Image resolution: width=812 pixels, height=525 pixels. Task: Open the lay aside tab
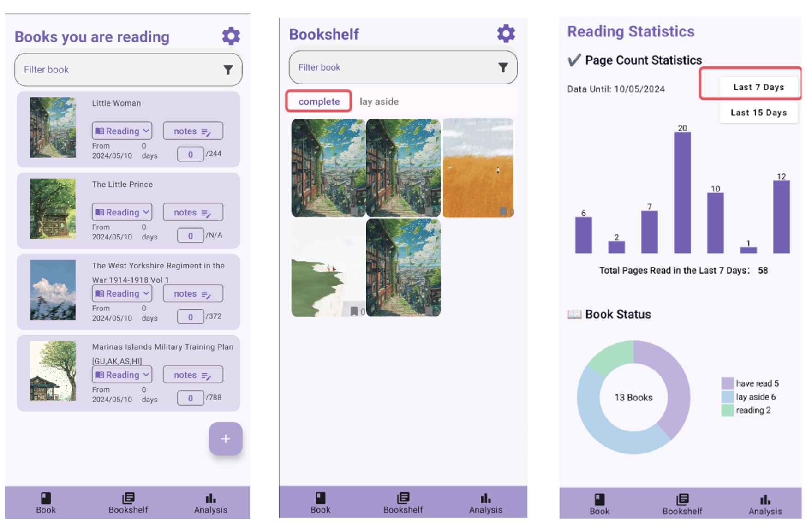(379, 101)
